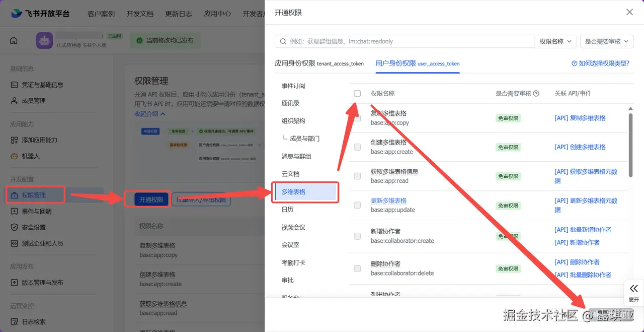Image resolution: width=644 pixels, height=332 pixels.
Task: Check 新增协作者 permission checkbox
Action: coord(357,236)
